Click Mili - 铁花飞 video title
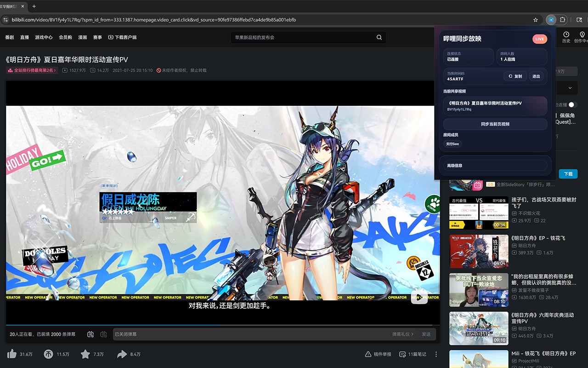The width and height of the screenshot is (588, 368). (x=543, y=353)
